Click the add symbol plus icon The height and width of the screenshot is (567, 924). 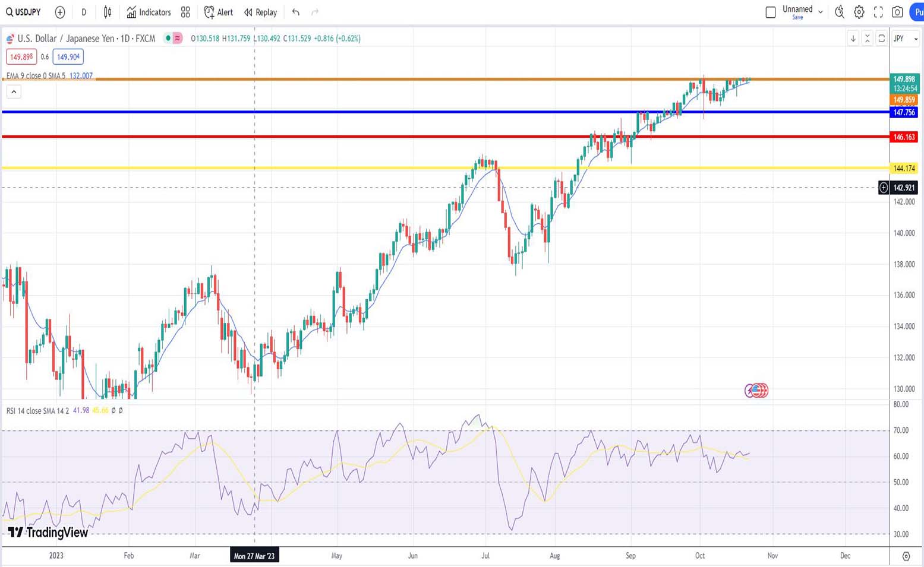pyautogui.click(x=60, y=12)
